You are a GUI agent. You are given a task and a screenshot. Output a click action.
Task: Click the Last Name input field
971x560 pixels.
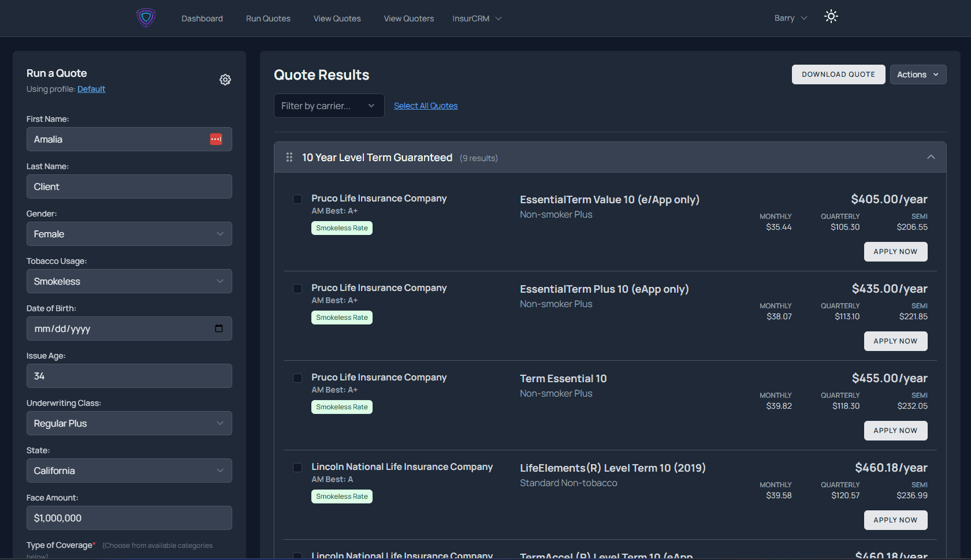click(x=129, y=186)
